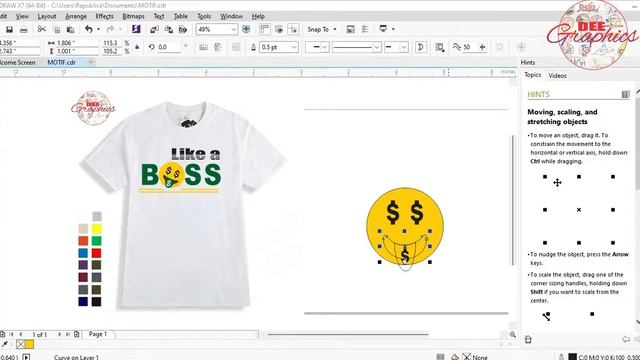Toggle Show grid button
This screenshot has height=360, width=640.
279,29
